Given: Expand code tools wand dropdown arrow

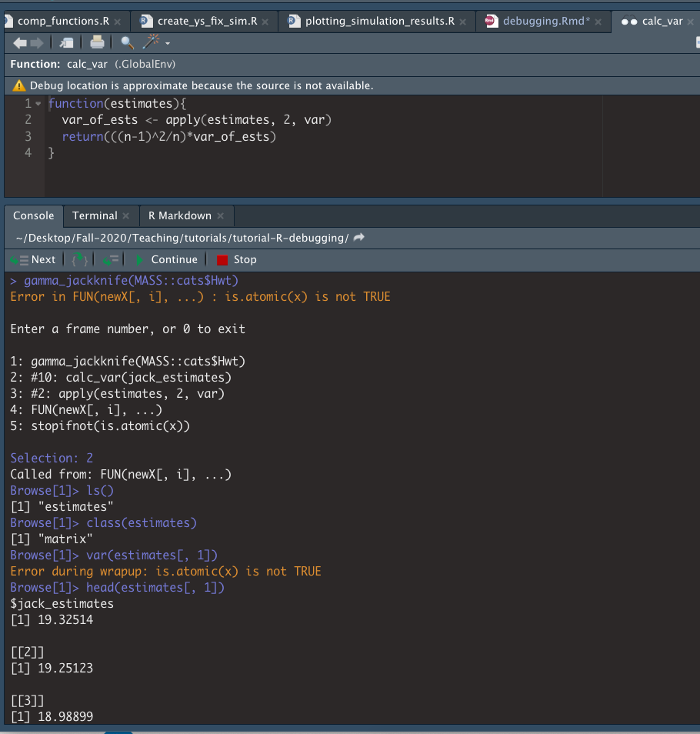Looking at the screenshot, I should tap(168, 44).
